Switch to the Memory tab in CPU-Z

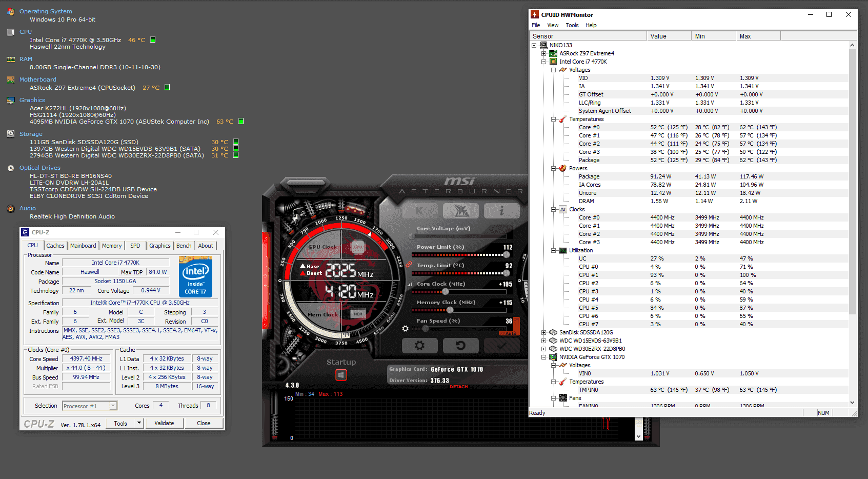[112, 246]
